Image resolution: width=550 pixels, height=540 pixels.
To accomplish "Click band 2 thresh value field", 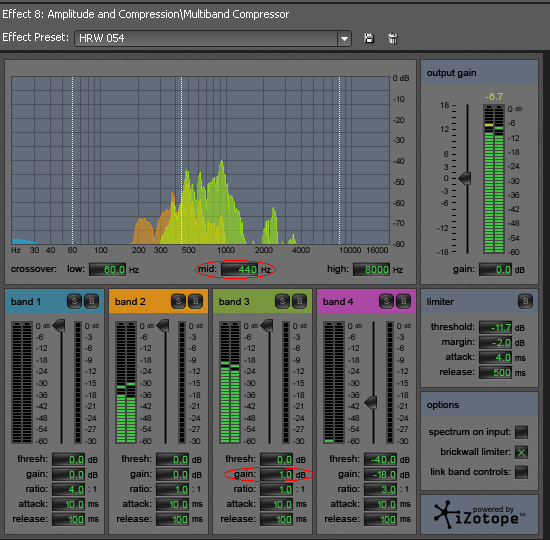I will coord(173,459).
